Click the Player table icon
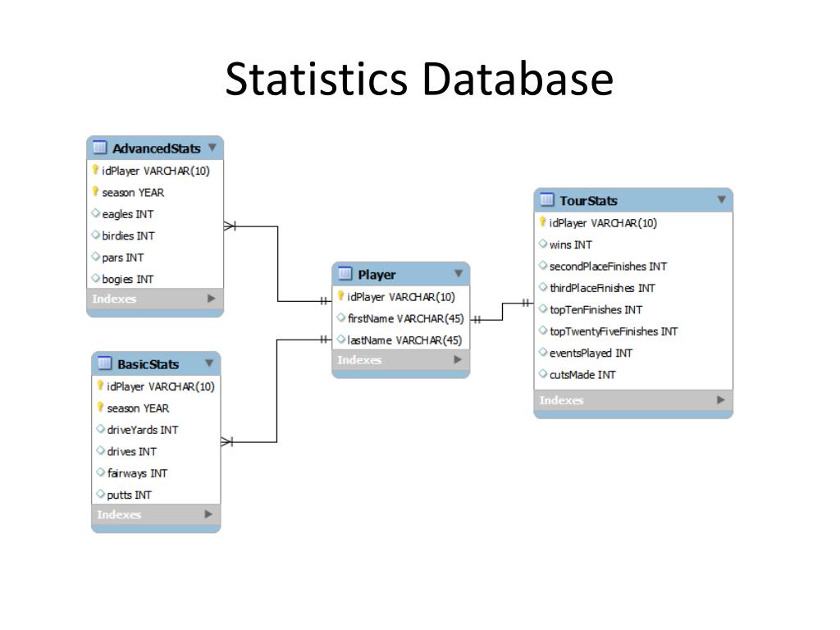The width and height of the screenshot is (840, 630). [x=345, y=274]
